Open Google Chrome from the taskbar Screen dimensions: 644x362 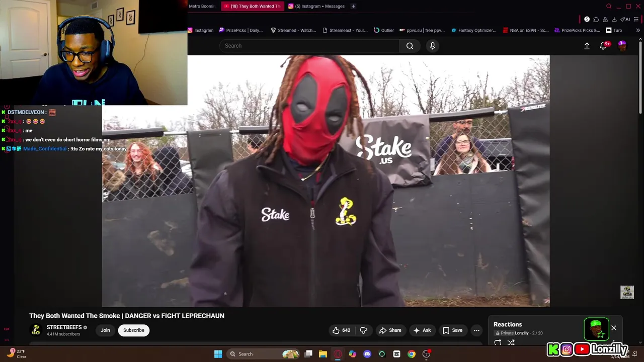412,354
